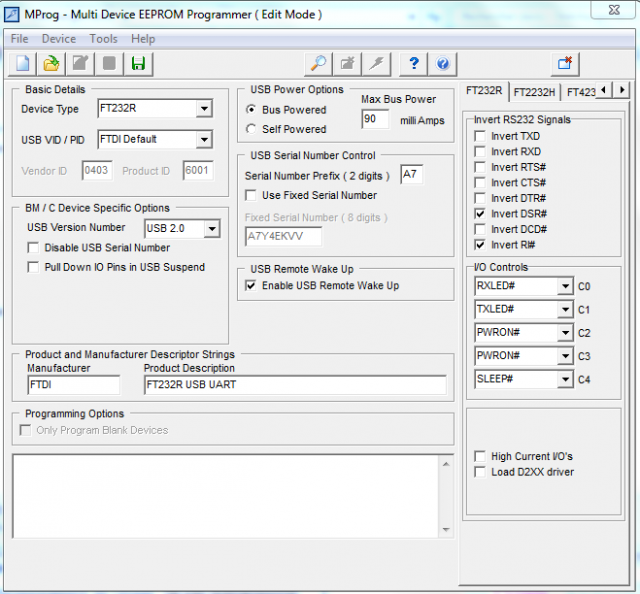Click the gray stop toolbar icon
640x594 pixels.
point(109,64)
